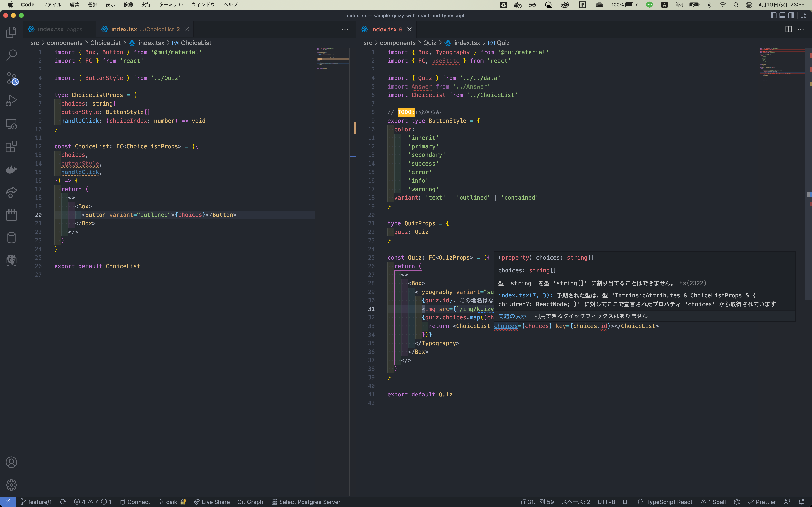This screenshot has height=507, width=812.
Task: Click the 問題の表示 link in hover popup
Action: coord(512,316)
